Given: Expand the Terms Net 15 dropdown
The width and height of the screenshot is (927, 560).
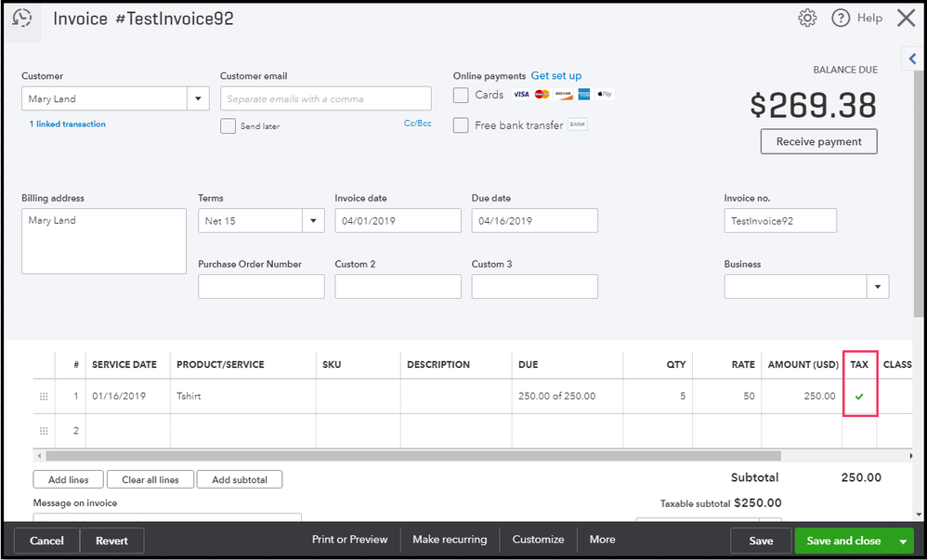Looking at the screenshot, I should click(312, 221).
